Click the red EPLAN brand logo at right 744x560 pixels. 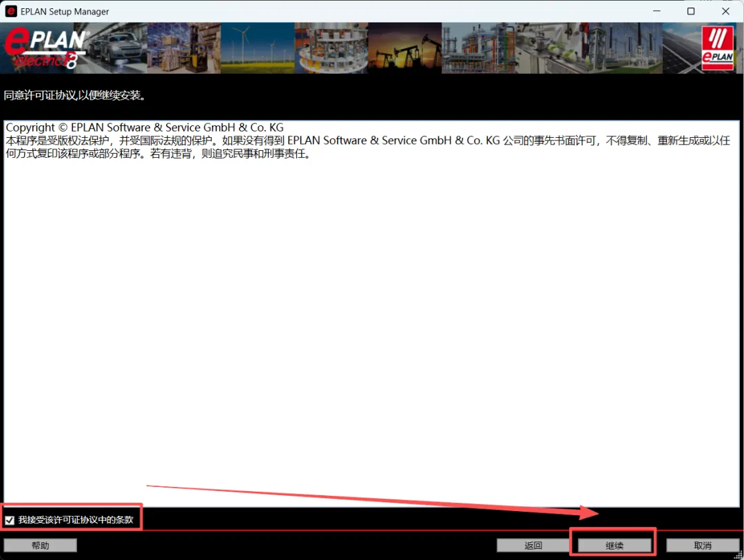[717, 48]
